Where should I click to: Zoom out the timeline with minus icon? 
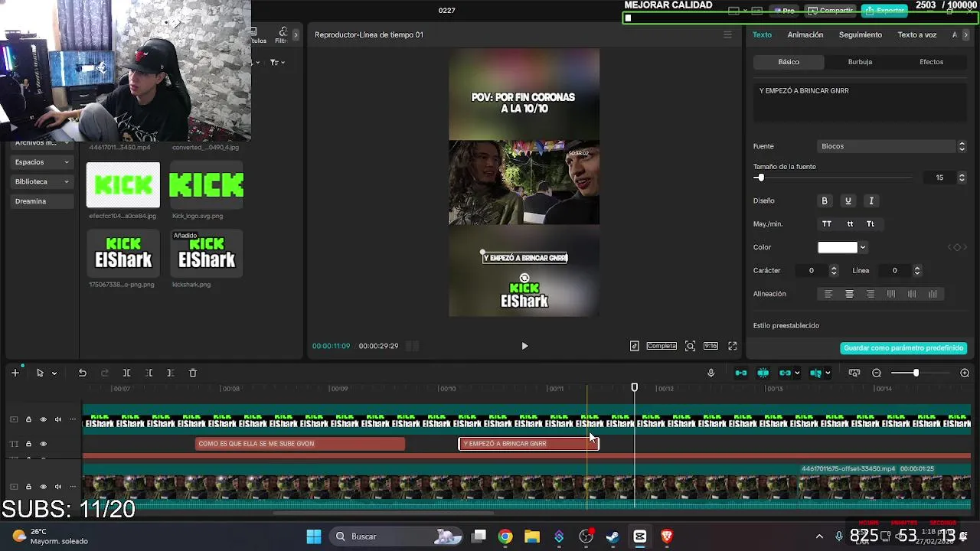(877, 373)
